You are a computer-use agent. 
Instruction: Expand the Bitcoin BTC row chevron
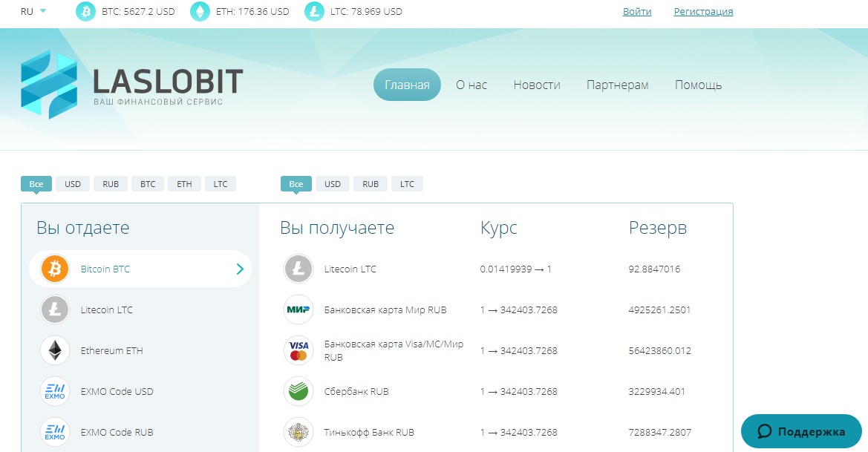point(241,269)
